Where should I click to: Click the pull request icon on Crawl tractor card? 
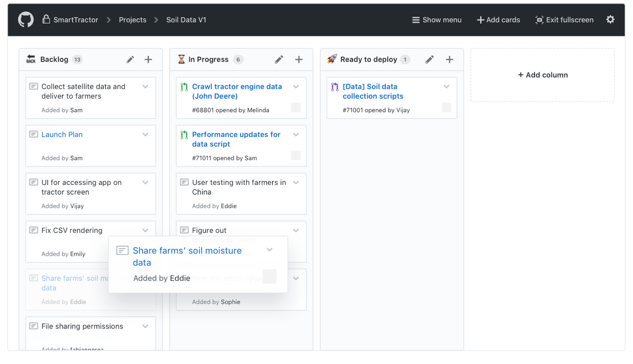click(x=183, y=86)
